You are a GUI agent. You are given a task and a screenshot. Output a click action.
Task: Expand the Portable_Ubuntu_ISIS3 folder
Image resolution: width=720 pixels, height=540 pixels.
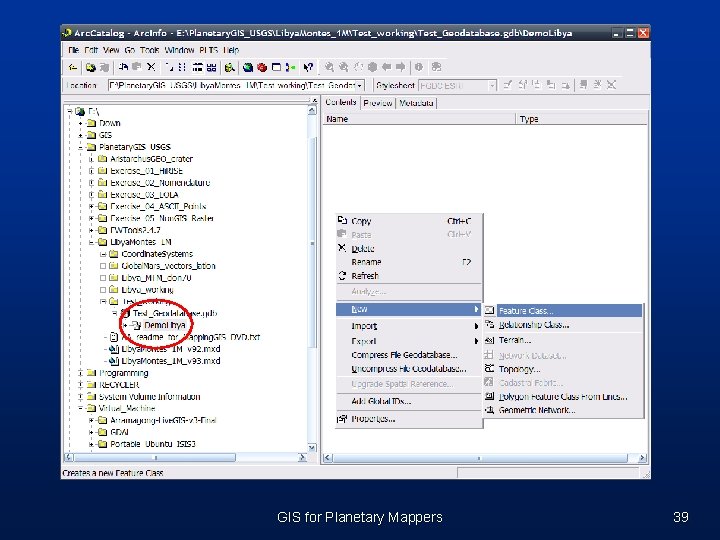91,444
